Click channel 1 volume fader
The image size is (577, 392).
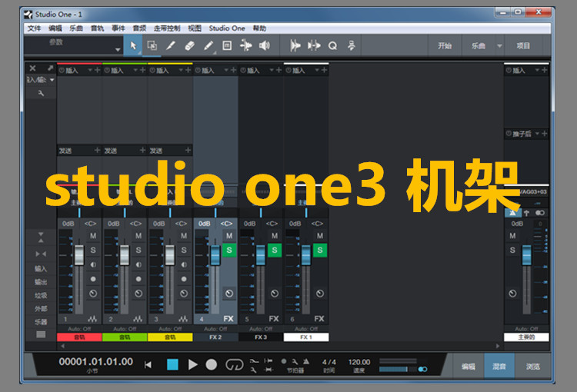(x=78, y=254)
